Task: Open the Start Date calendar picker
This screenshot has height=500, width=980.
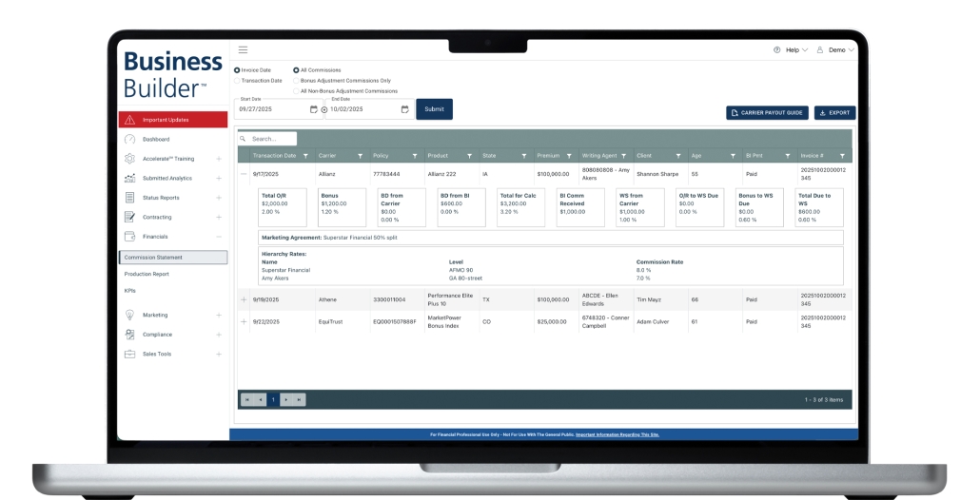Action: tap(313, 109)
